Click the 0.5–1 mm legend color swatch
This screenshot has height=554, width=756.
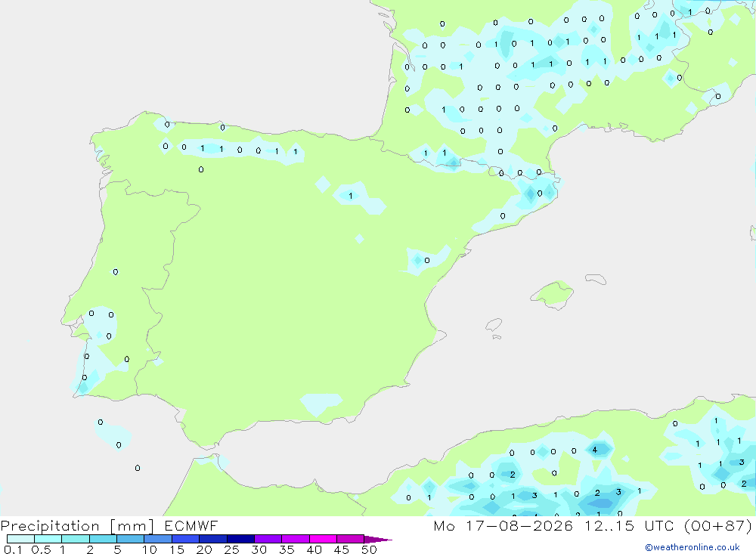[48, 539]
